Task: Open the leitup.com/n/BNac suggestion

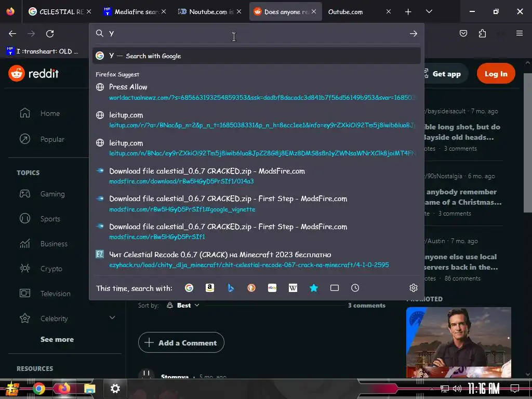Action: pos(257,148)
